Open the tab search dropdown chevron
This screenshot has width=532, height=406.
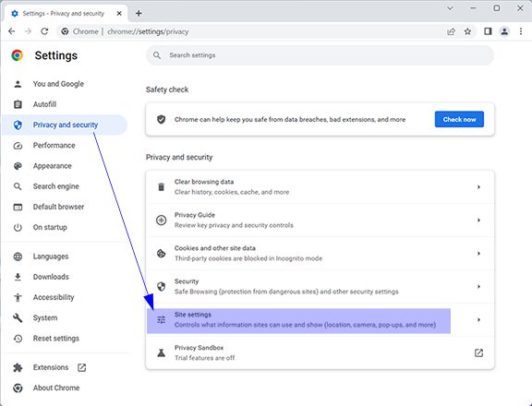click(450, 8)
